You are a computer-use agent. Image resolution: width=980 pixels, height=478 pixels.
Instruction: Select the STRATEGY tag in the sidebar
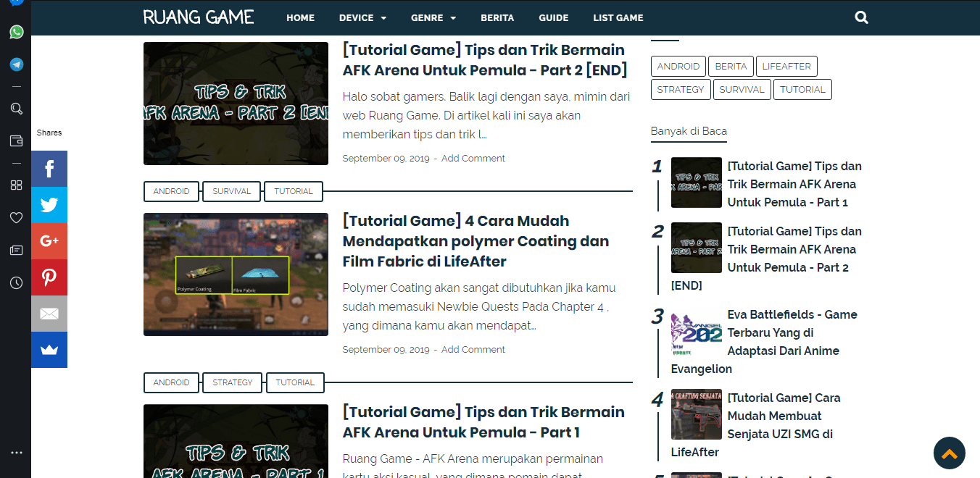pyautogui.click(x=681, y=90)
